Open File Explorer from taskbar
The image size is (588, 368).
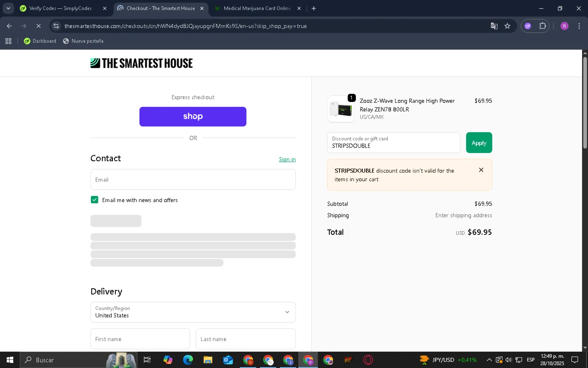point(208,360)
